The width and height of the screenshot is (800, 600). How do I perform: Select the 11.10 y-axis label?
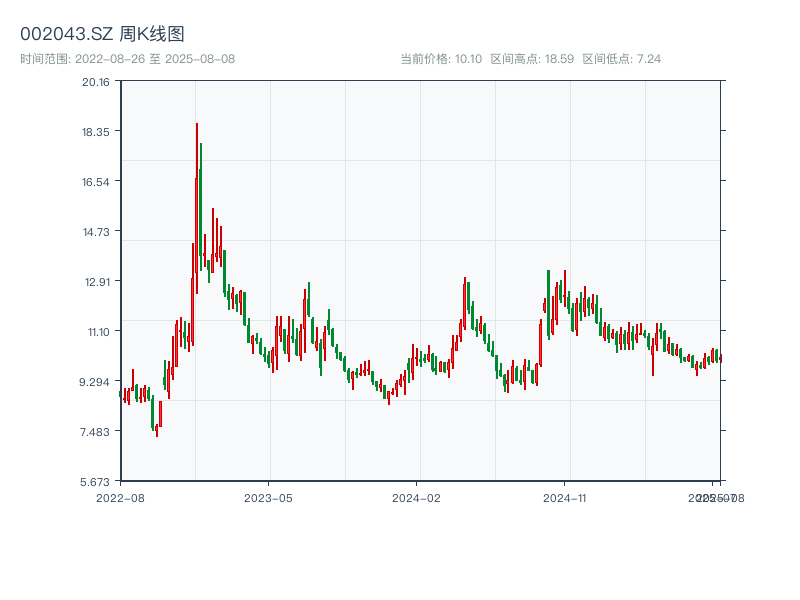click(96, 332)
